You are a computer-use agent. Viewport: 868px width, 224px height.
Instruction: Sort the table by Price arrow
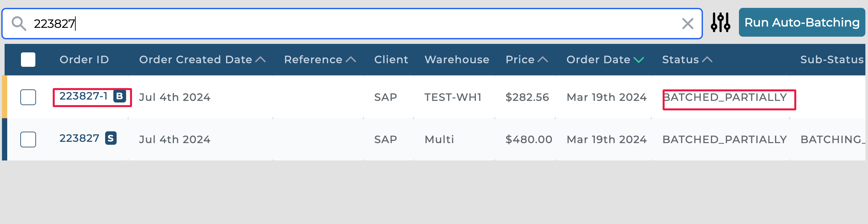coord(542,60)
